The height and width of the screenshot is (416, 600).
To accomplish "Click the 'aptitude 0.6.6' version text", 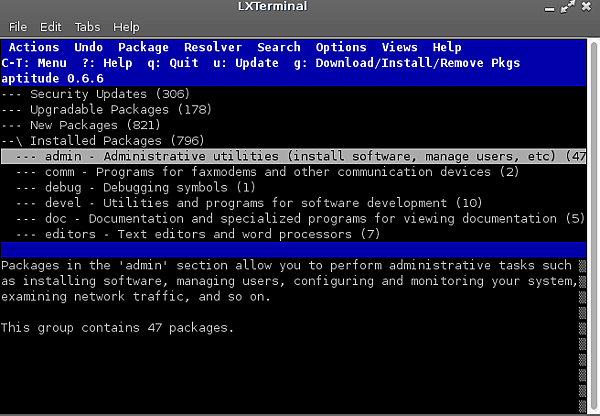I will click(x=52, y=78).
